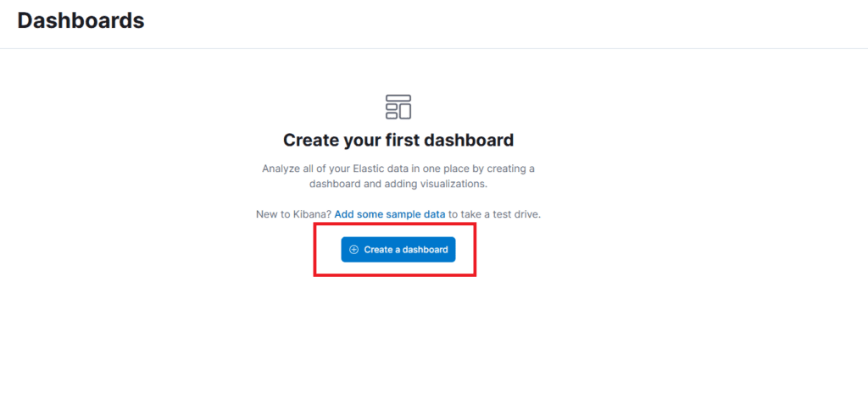Viewport: 868px width, 393px height.
Task: Click the plus circle icon in the create button
Action: click(x=354, y=250)
